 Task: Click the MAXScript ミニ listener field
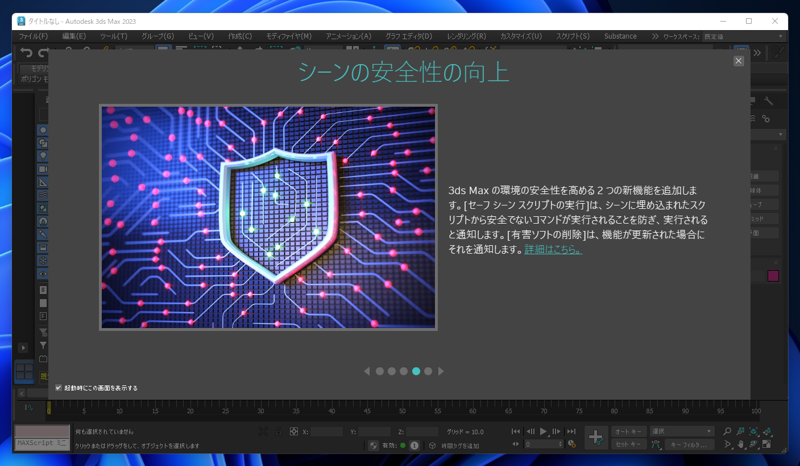42,443
